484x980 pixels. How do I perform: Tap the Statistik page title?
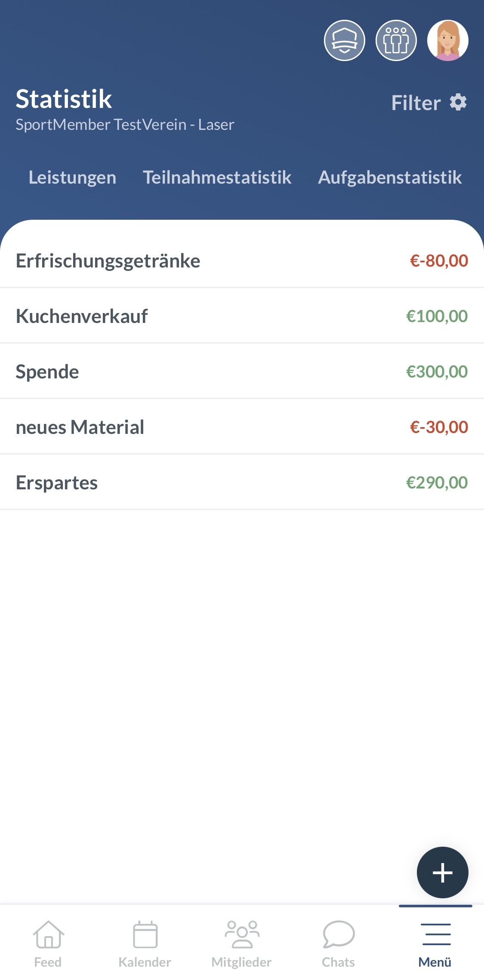[x=64, y=99]
